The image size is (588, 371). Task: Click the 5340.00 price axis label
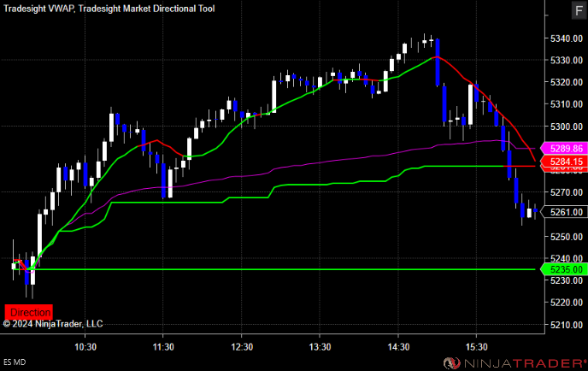coord(567,38)
